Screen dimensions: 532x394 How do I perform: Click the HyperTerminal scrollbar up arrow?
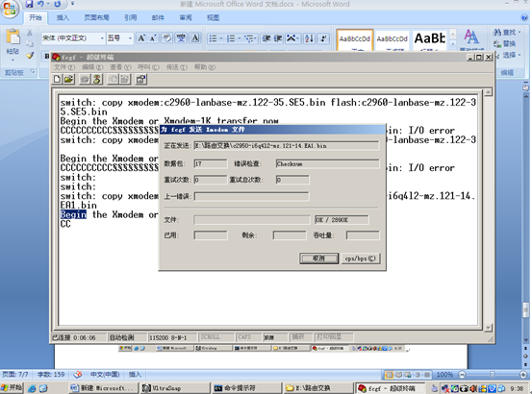tap(488, 92)
